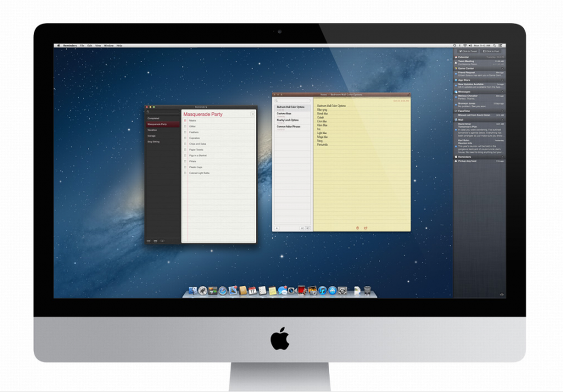Open Calendar icon showing 17 in dock

[253, 290]
